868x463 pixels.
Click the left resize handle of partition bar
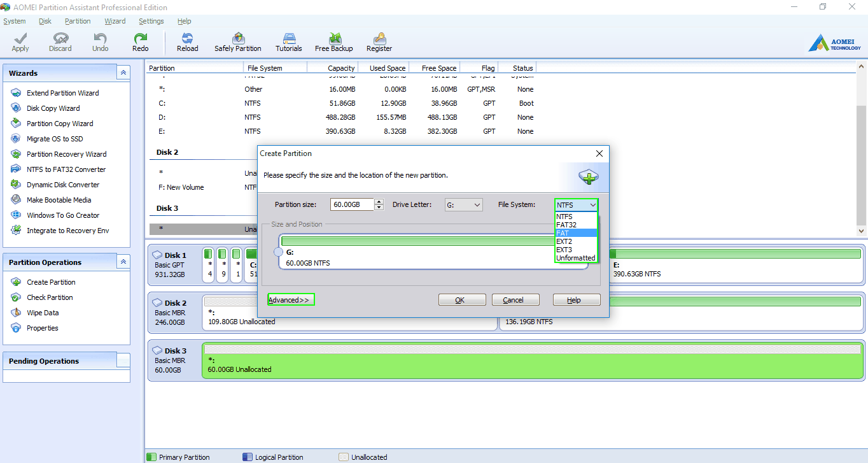(277, 252)
